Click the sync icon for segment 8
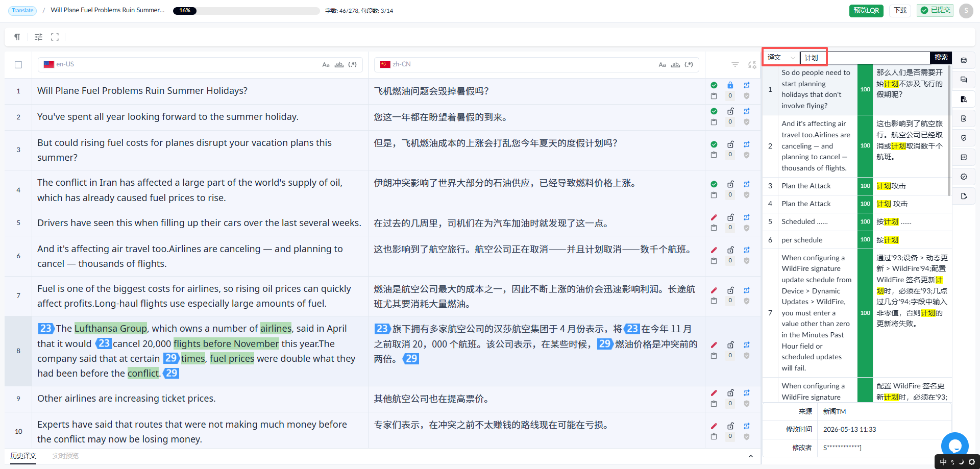Viewport: 980px width, 469px height. 747,345
